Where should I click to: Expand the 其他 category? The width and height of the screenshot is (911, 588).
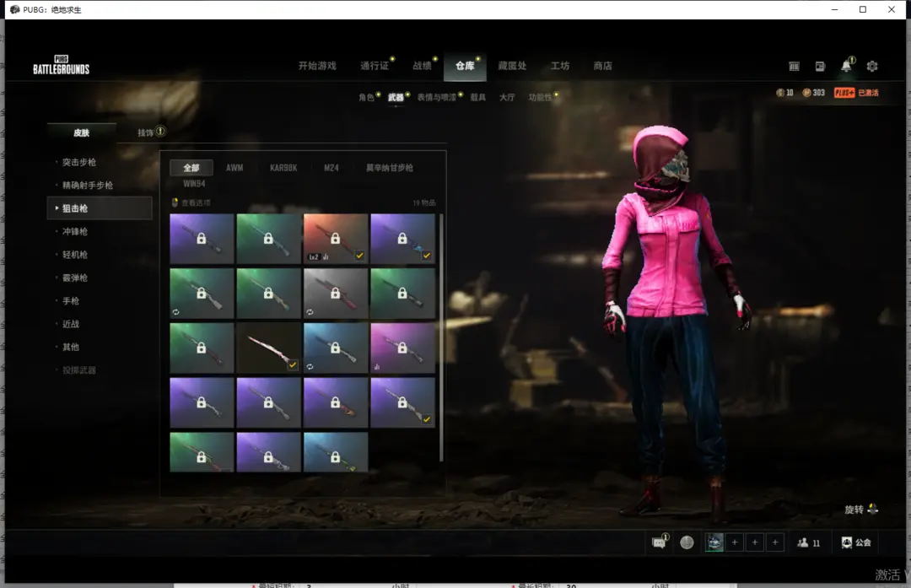coord(71,347)
